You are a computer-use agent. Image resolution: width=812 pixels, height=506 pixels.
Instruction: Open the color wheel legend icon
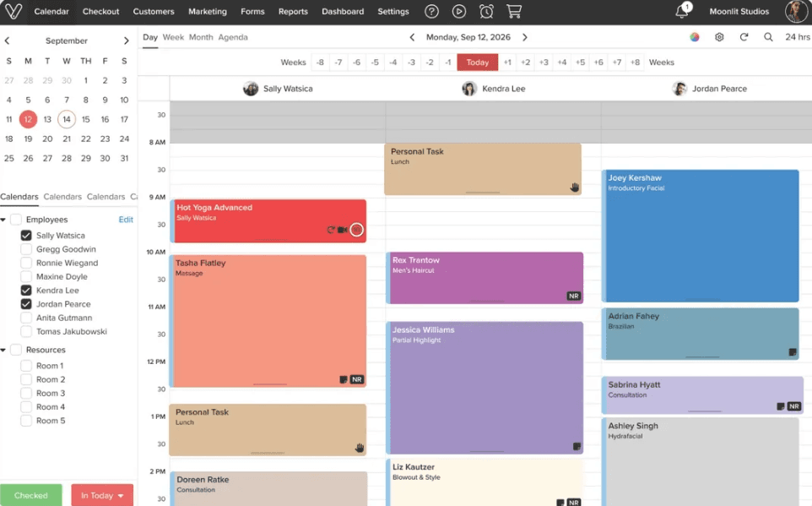point(695,37)
